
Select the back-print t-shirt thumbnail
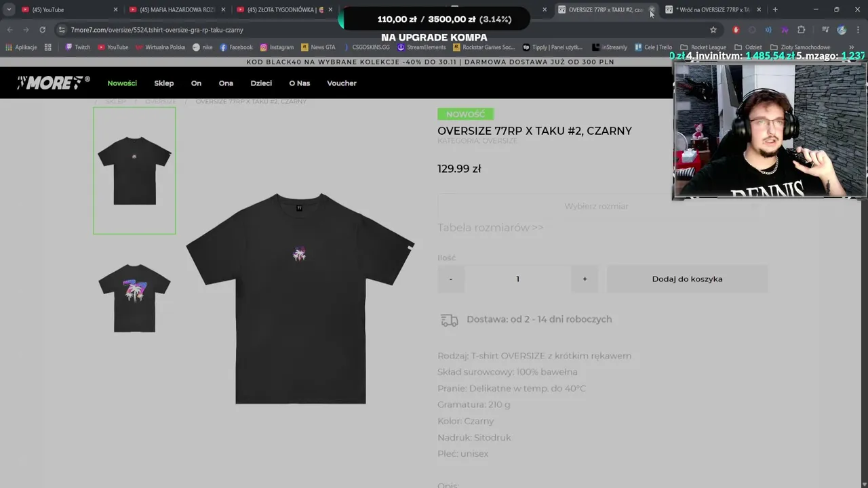pos(134,298)
